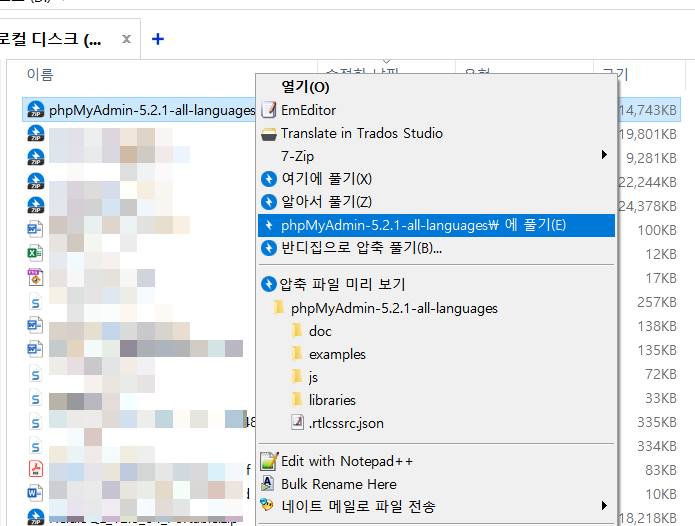Image resolution: width=695 pixels, height=526 pixels.
Task: Click the Notepad++ icon in context menu
Action: (269, 461)
